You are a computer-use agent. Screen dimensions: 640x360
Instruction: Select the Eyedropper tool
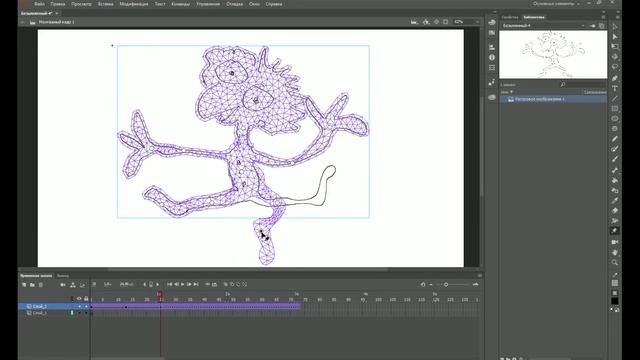point(615,200)
